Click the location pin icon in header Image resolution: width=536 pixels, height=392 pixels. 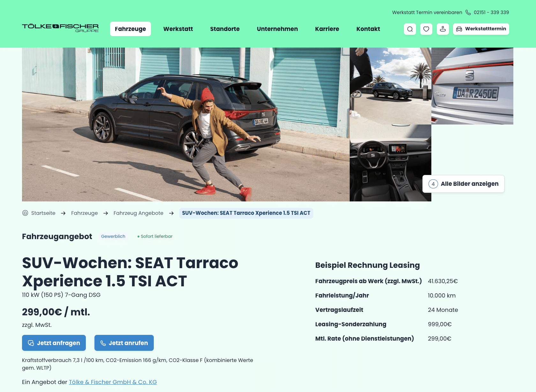[x=443, y=29]
